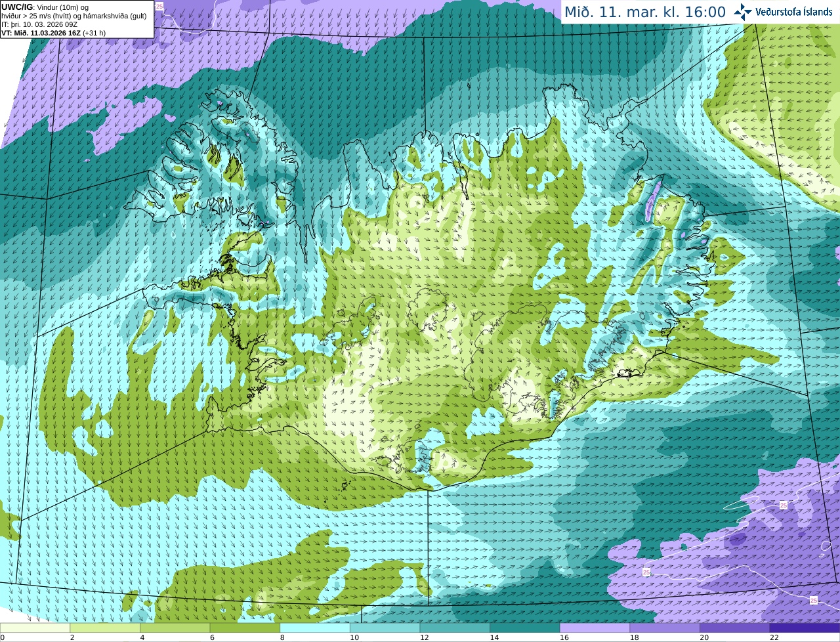Click the medium teal 12–14 m/s legend swatch
This screenshot has width=840, height=642.
point(455,628)
